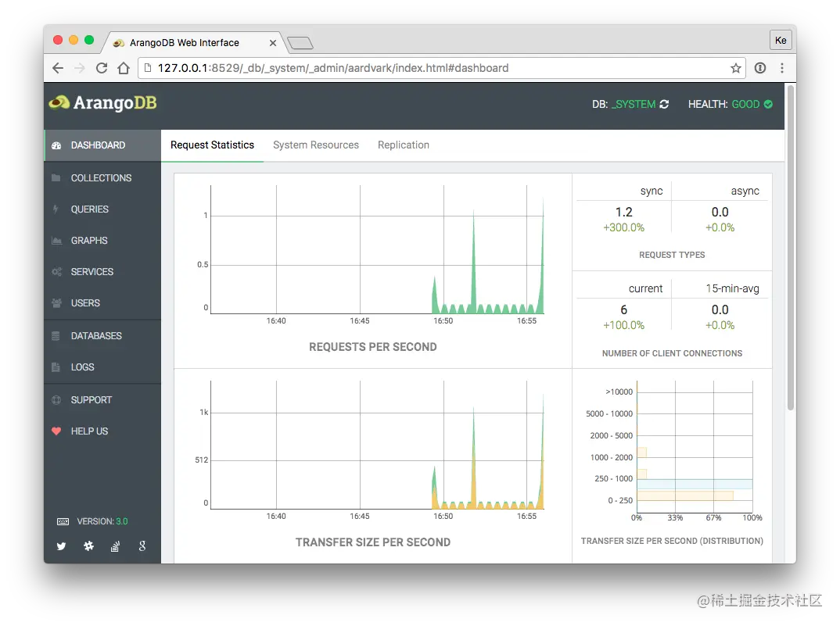Open the Dashboard section in sidebar
840x626 pixels.
[102, 145]
